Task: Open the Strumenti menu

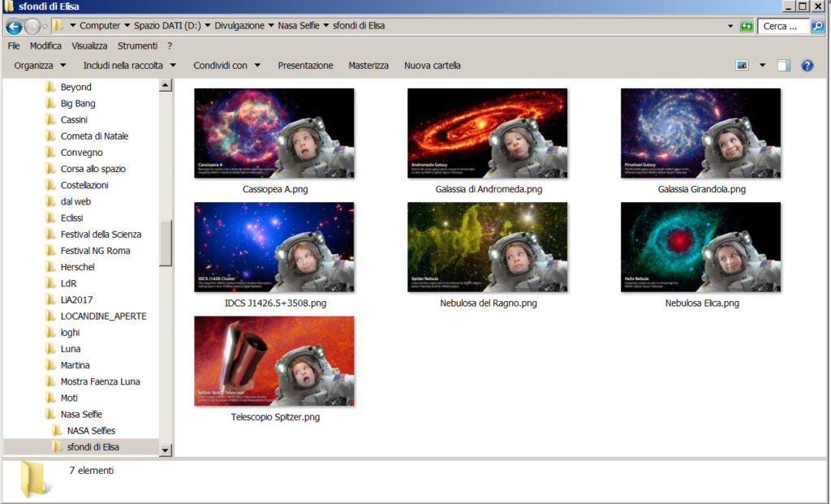Action: (137, 46)
